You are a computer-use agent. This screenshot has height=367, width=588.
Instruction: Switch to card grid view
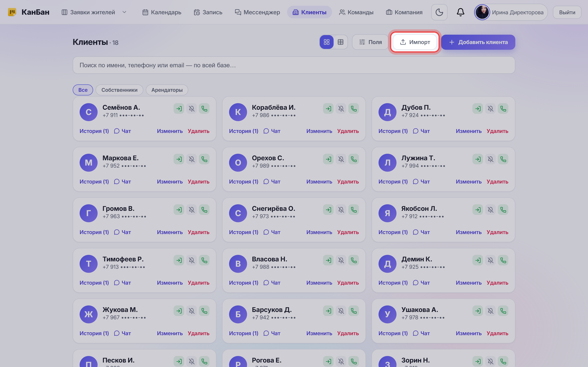[326, 42]
